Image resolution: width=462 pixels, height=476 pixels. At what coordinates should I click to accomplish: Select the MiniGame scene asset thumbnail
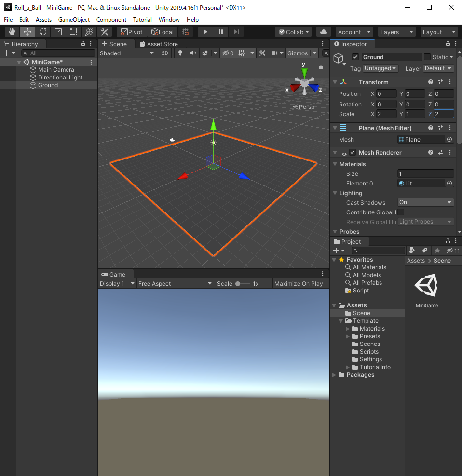click(x=426, y=285)
